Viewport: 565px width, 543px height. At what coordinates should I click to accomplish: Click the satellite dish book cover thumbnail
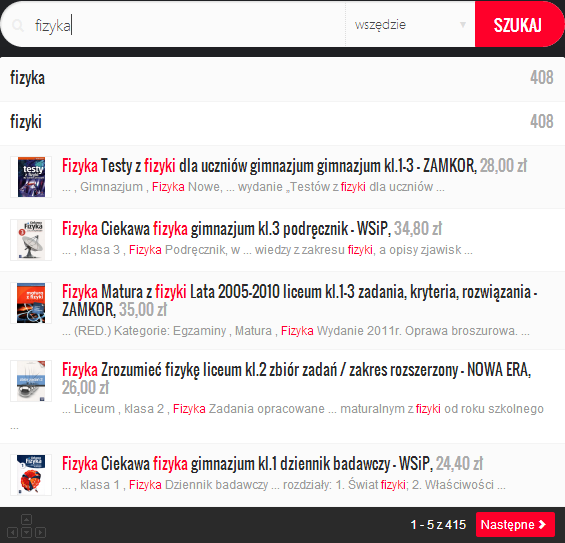pyautogui.click(x=31, y=240)
